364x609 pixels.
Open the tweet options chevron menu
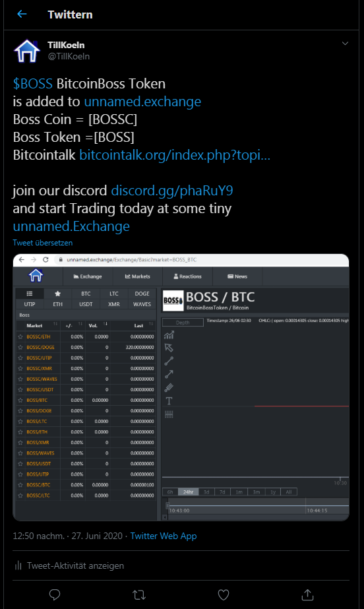pyautogui.click(x=345, y=44)
